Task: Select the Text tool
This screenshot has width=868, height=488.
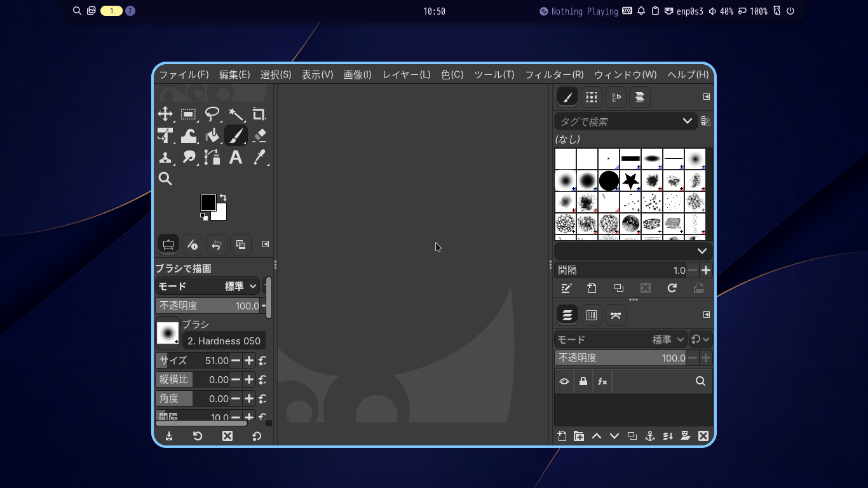Action: 236,157
